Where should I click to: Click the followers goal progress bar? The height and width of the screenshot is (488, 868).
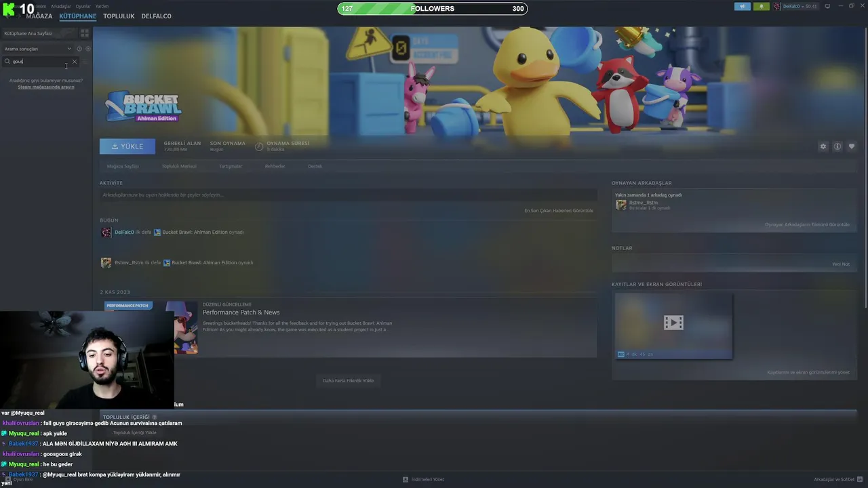tap(433, 9)
